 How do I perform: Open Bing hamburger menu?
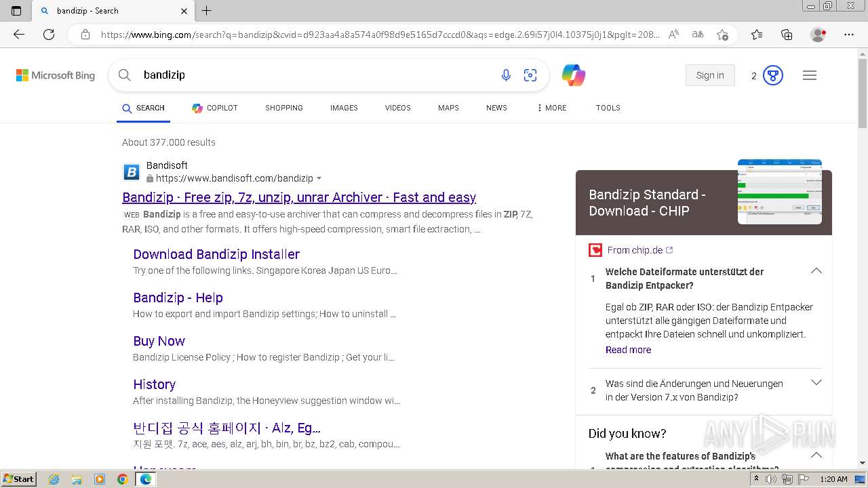click(x=810, y=75)
